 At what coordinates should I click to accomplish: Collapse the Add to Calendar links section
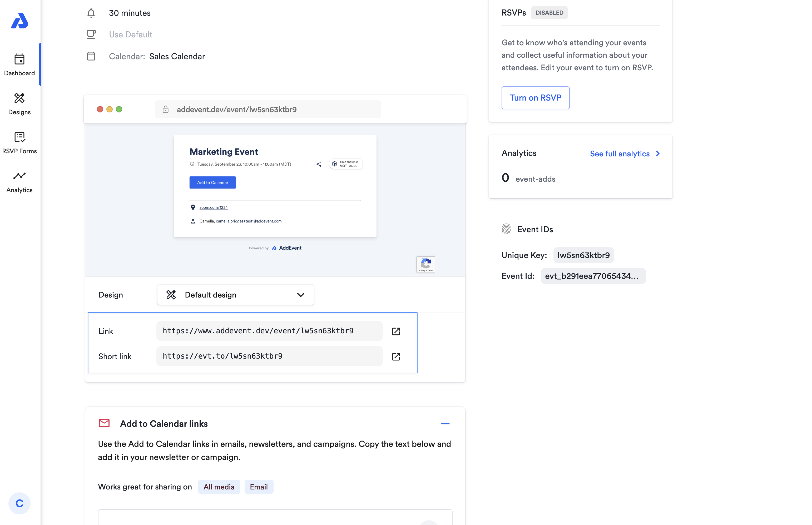445,423
